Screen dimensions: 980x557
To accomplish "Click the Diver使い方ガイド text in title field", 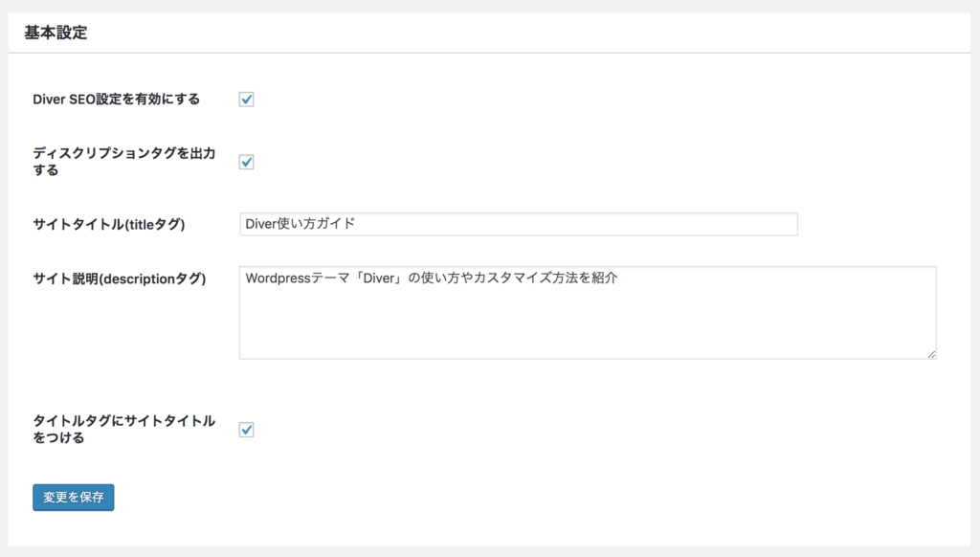I will pos(300,224).
